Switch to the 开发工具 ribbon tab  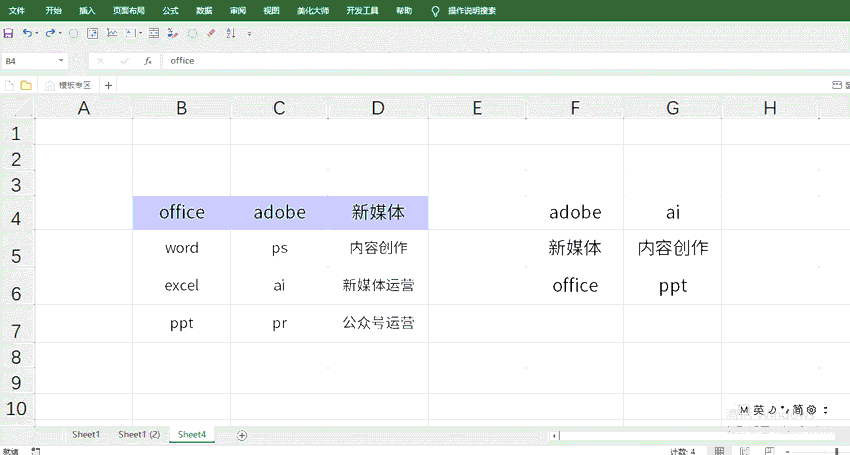coord(362,10)
